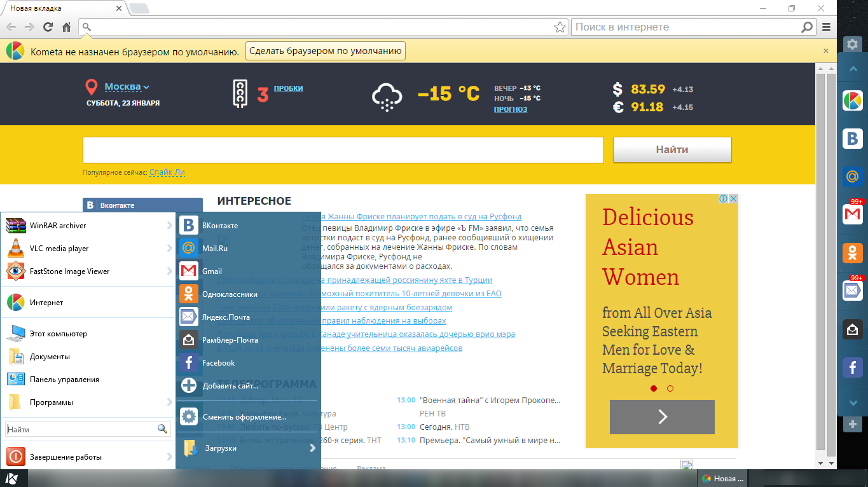Open Яндекс.Почта in start menu sites list

[248, 317]
